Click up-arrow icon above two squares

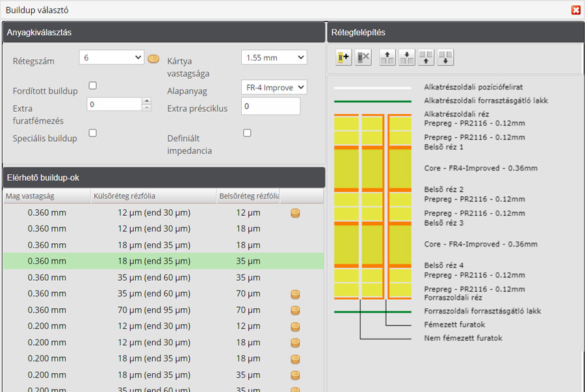coord(387,57)
